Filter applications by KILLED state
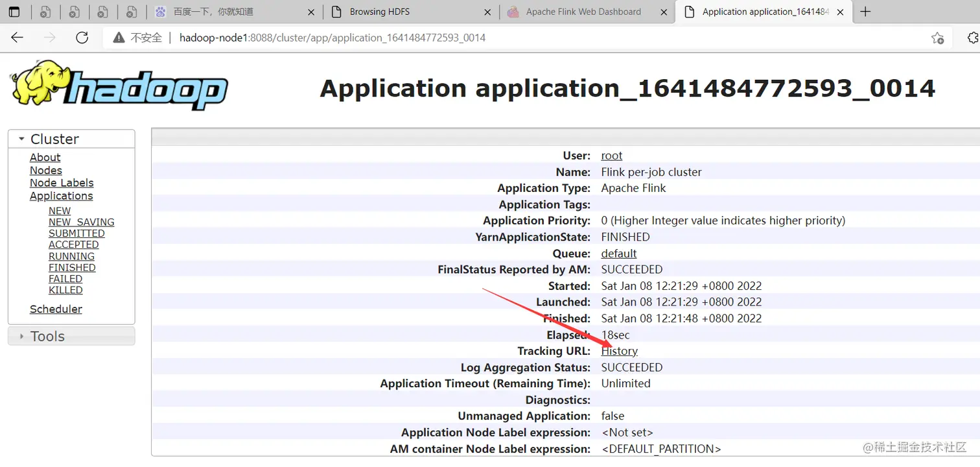Viewport: 980px width, 467px height. pyautogui.click(x=65, y=290)
